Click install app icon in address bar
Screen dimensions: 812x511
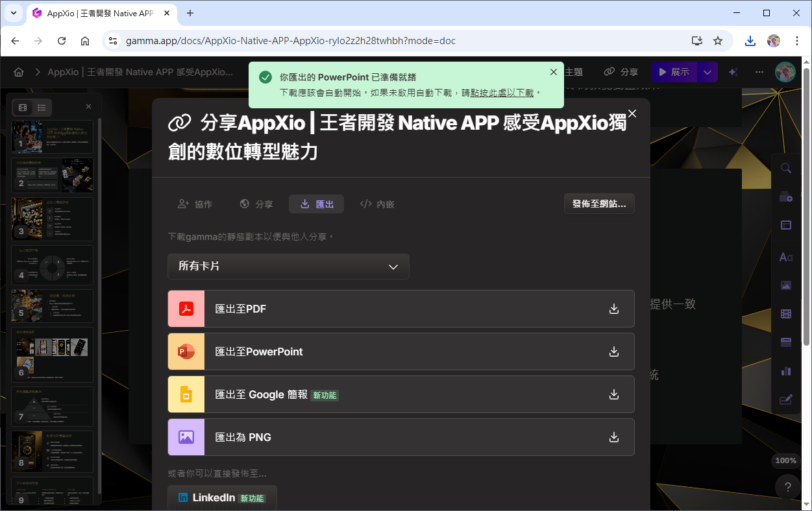point(697,41)
